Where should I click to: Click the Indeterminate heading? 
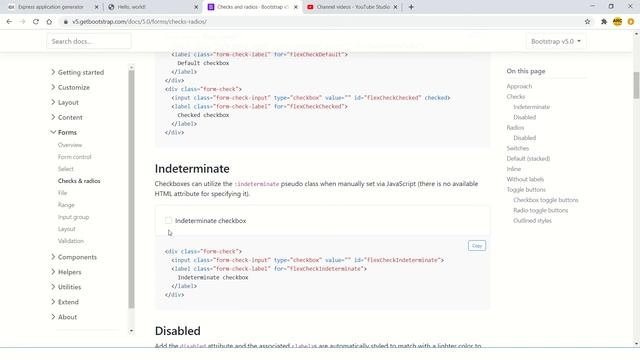coord(192,169)
